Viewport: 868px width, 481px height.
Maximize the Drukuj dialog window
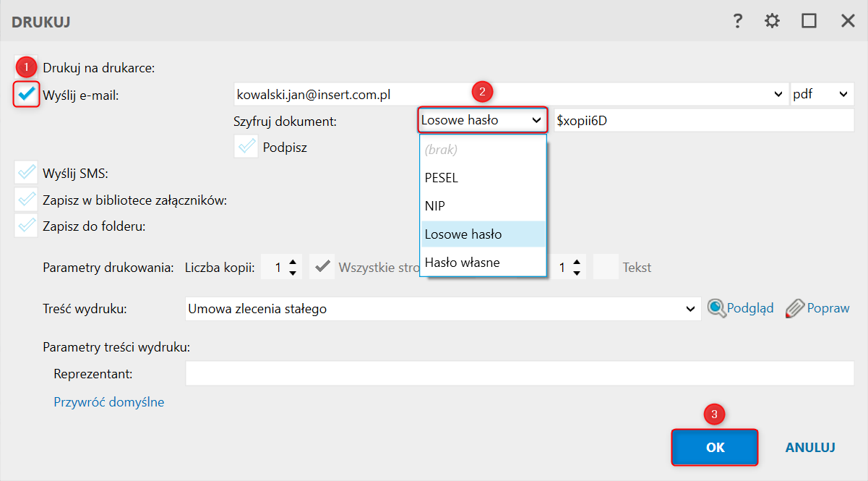click(809, 21)
